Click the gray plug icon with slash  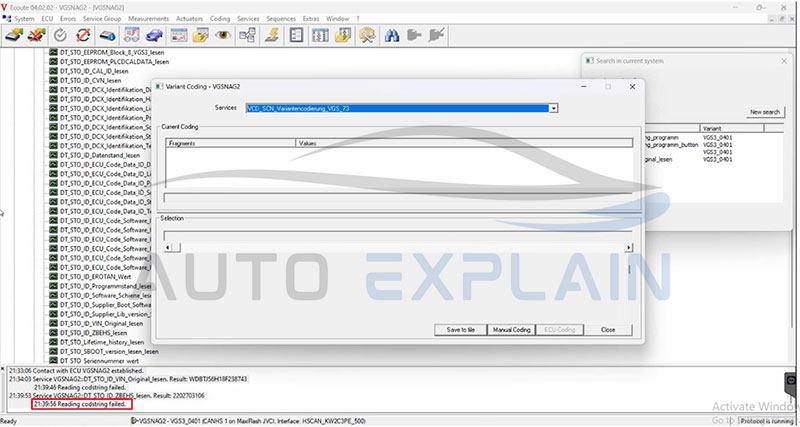point(437,35)
